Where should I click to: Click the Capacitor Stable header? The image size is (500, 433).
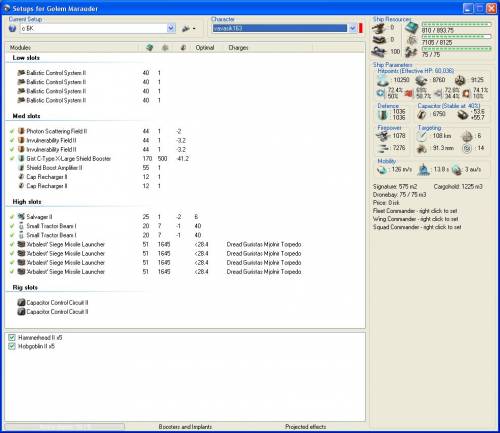point(449,106)
